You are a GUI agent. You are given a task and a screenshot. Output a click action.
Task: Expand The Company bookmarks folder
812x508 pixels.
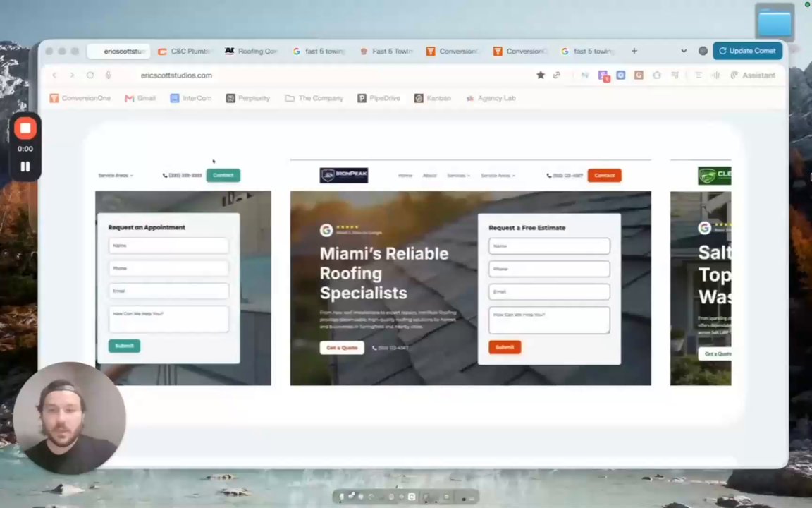point(314,98)
